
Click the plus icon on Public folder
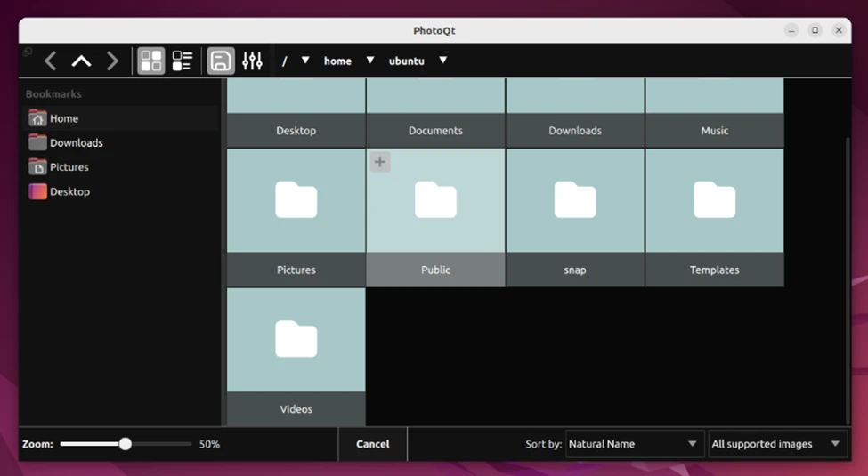pos(380,162)
